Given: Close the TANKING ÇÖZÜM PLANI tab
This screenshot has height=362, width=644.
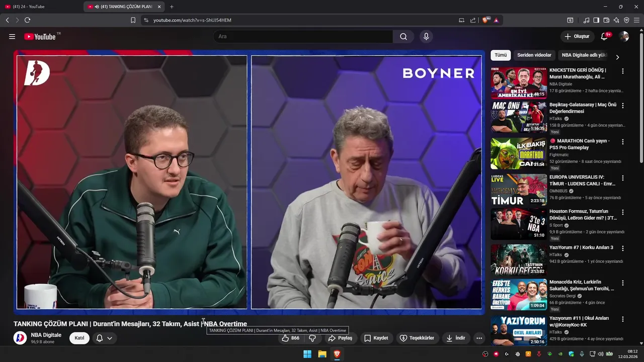Looking at the screenshot, I should click(x=159, y=7).
